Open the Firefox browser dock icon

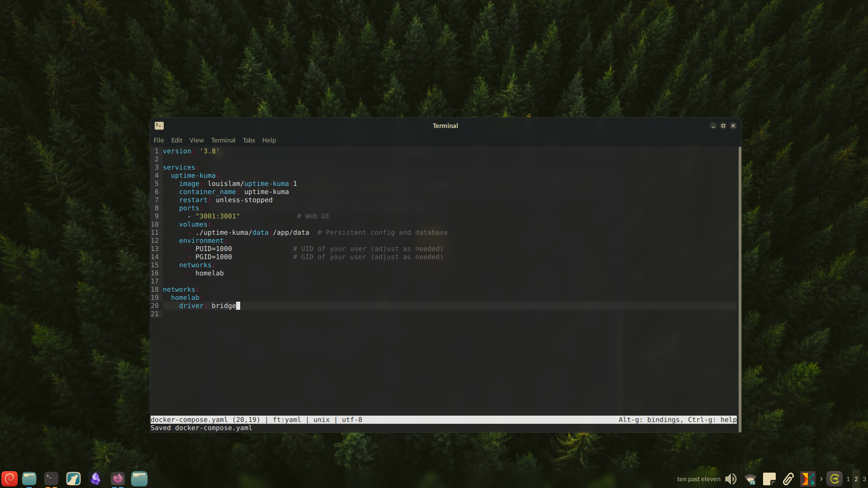click(118, 479)
